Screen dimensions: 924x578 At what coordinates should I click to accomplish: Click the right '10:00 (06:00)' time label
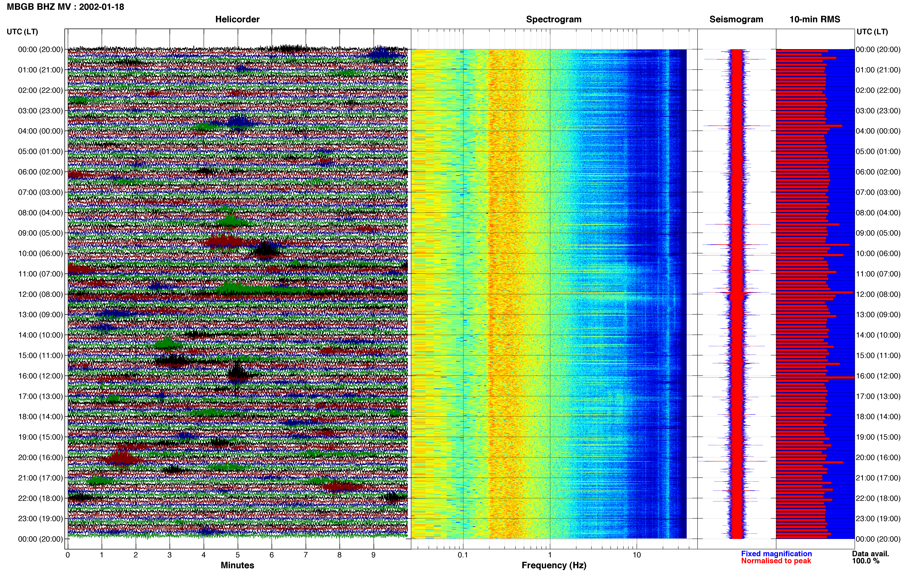click(x=878, y=253)
